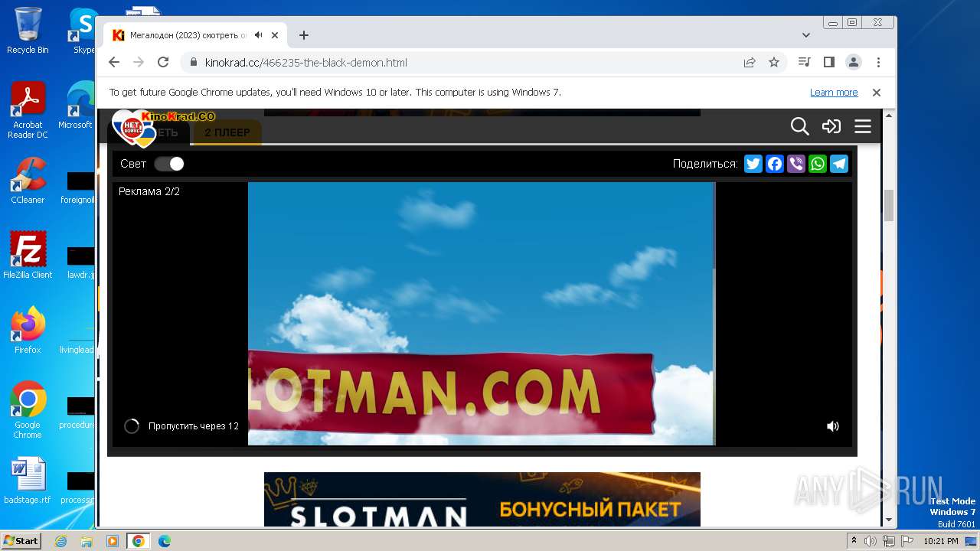Viewport: 980px width, 551px height.
Task: Go back using Chrome's back arrow
Action: click(114, 62)
